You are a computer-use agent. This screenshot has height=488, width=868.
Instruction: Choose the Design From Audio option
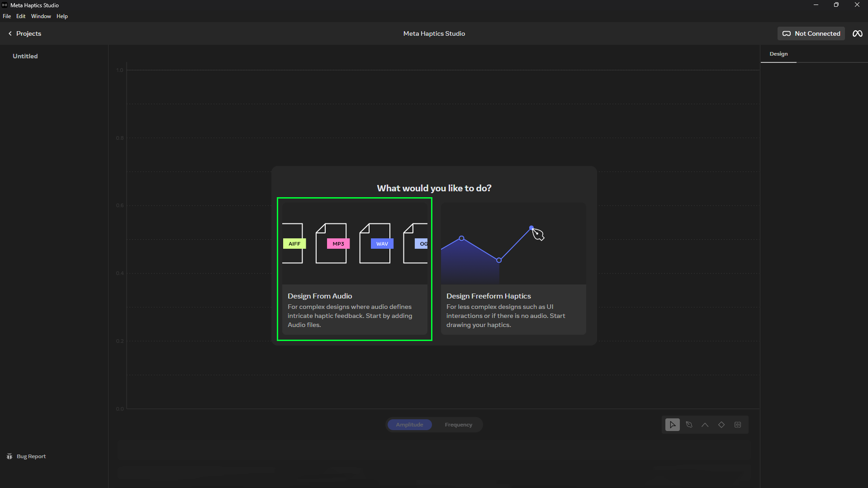[355, 269]
